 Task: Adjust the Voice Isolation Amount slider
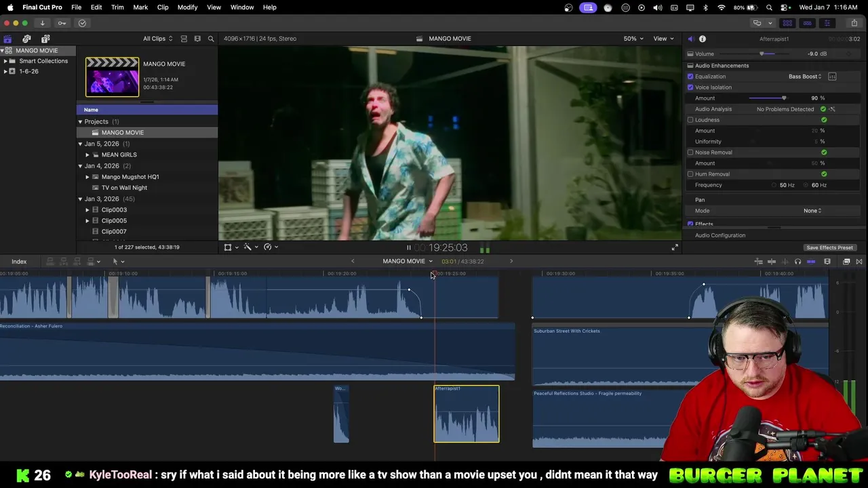pyautogui.click(x=784, y=98)
